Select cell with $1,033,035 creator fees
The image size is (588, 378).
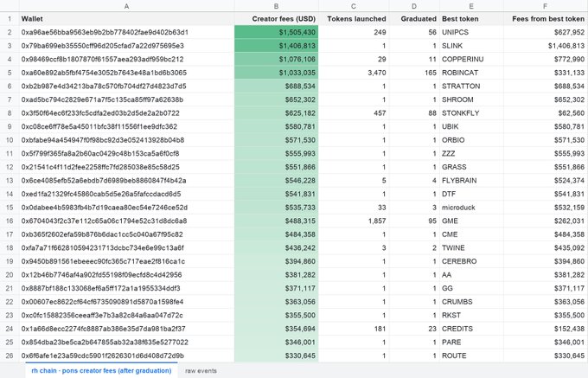pyautogui.click(x=277, y=73)
